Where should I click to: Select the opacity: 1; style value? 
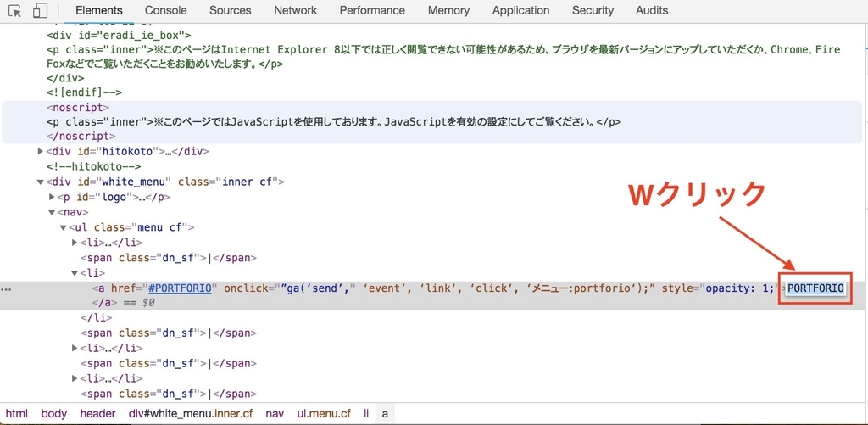pyautogui.click(x=739, y=288)
